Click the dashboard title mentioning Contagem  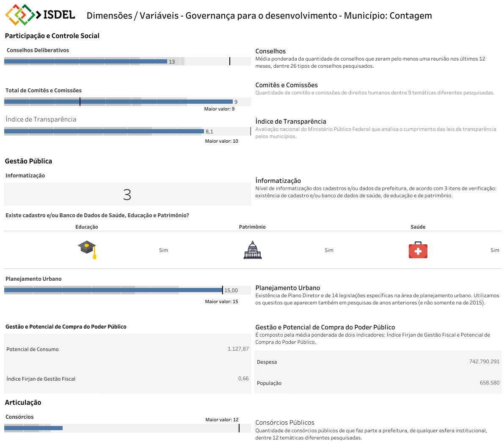(x=259, y=16)
